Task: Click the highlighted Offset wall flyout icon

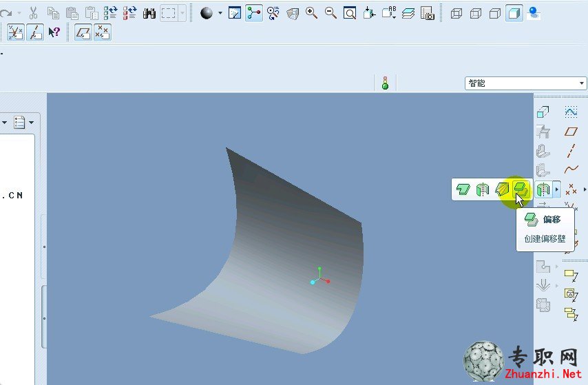Action: click(521, 189)
